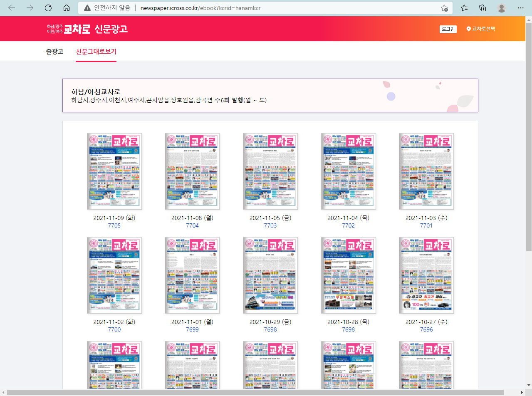Screen dimensions: 532x396
Task: Click issue number 7696
Action: point(426,329)
